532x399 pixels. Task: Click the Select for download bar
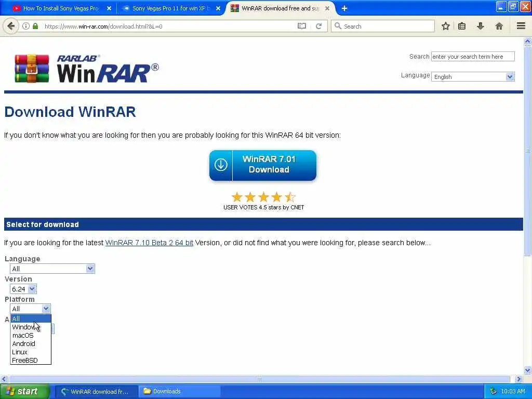[263, 224]
